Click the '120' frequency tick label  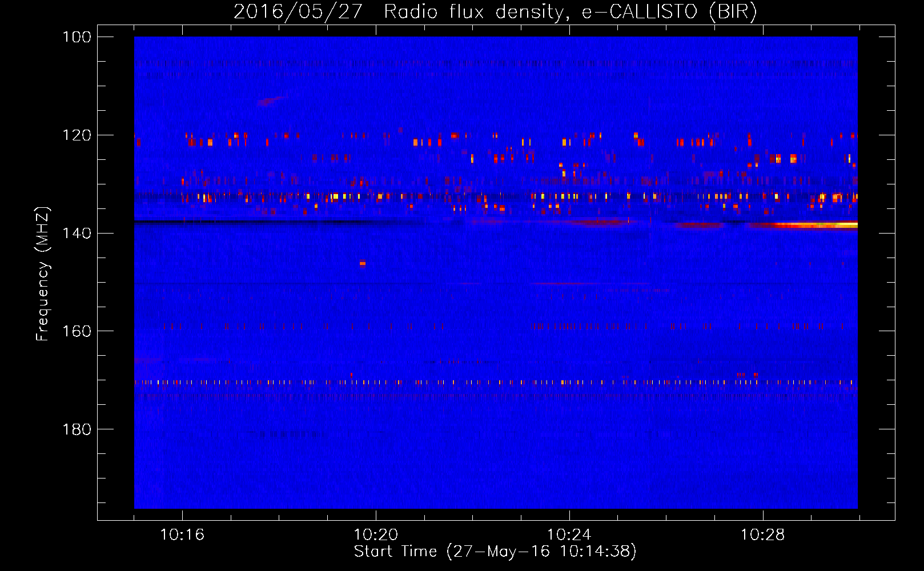click(x=77, y=135)
